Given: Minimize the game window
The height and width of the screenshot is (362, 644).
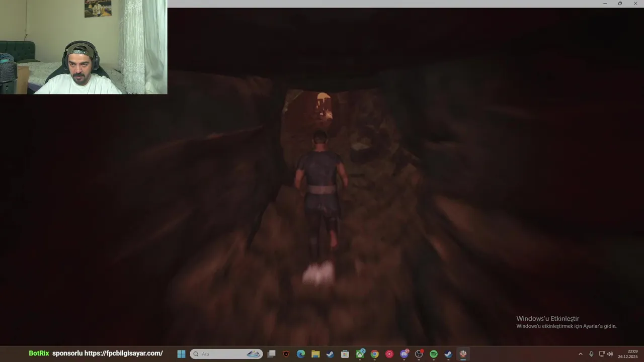Looking at the screenshot, I should pyautogui.click(x=605, y=4).
